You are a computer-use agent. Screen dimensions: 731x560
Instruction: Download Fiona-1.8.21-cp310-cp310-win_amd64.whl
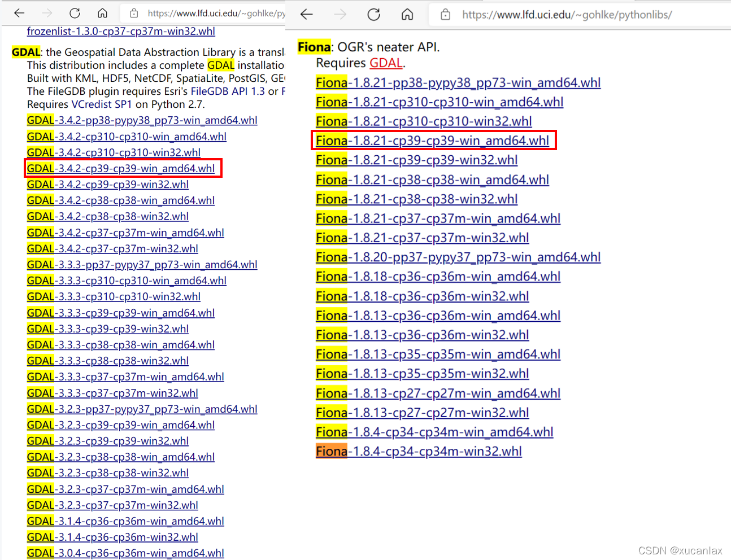click(440, 102)
